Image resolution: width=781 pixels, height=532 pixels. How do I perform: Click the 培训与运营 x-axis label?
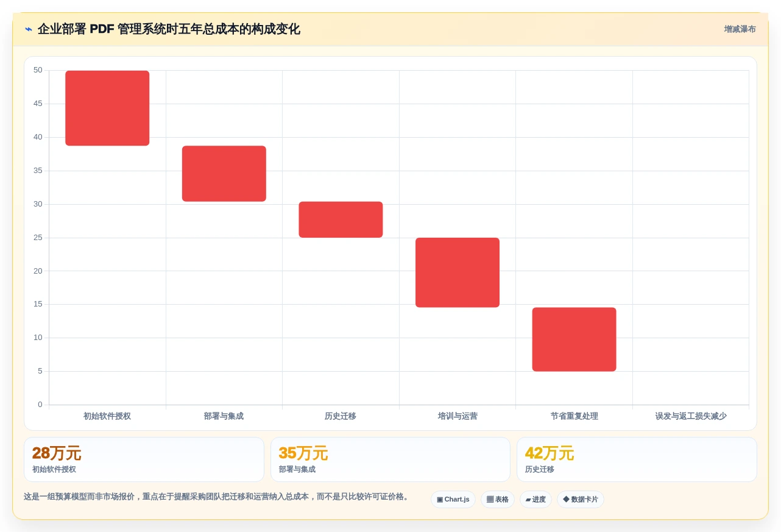pyautogui.click(x=458, y=416)
